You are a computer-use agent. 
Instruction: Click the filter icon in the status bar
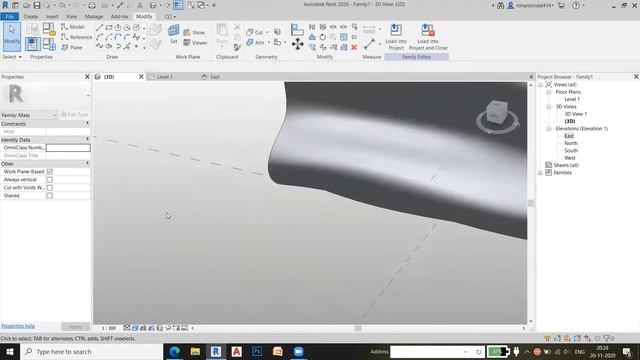607,338
